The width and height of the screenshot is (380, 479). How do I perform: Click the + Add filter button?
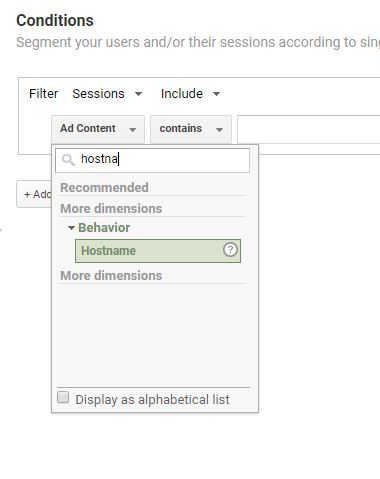click(x=34, y=194)
